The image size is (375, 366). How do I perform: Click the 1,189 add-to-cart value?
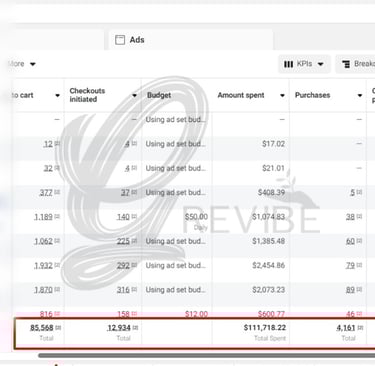pyautogui.click(x=43, y=217)
